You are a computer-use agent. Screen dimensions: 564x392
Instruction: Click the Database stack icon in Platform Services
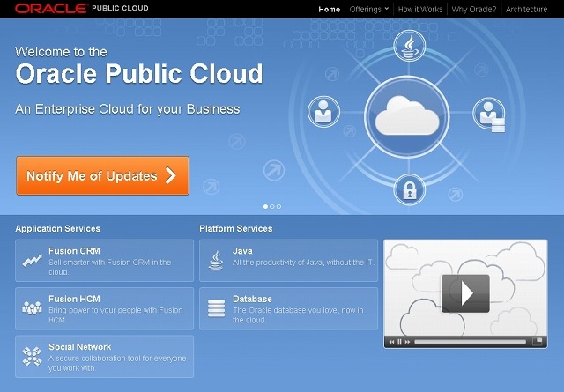point(216,308)
